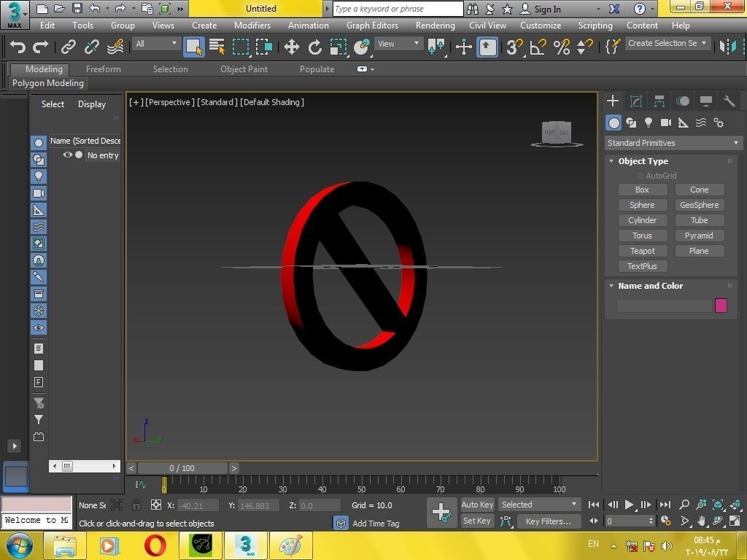Go to end of animation

[665, 505]
